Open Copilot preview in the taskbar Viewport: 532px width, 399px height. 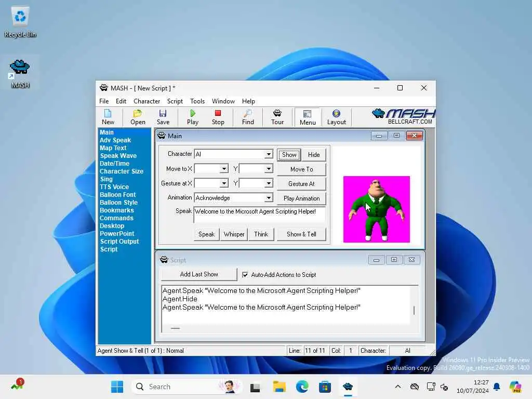[515, 387]
